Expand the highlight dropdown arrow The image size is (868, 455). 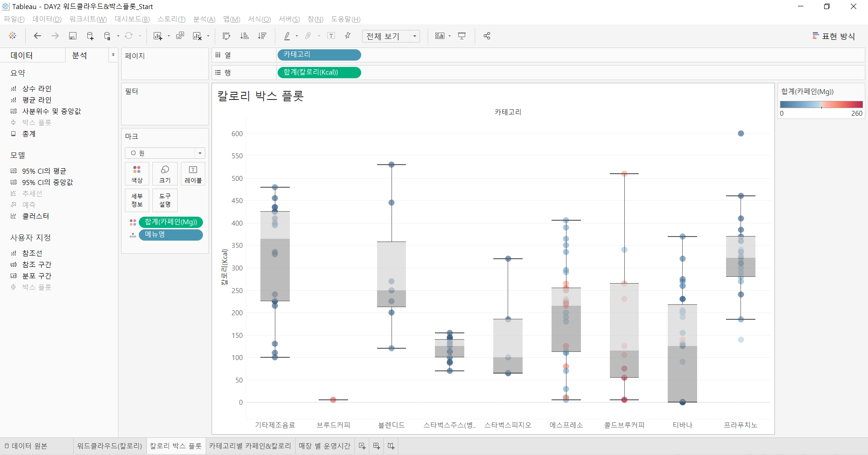297,36
